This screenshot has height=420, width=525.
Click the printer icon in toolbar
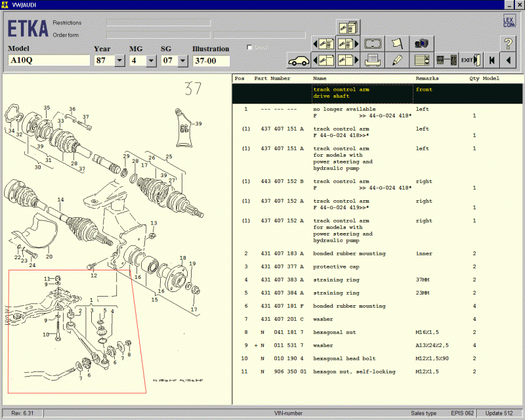(373, 60)
